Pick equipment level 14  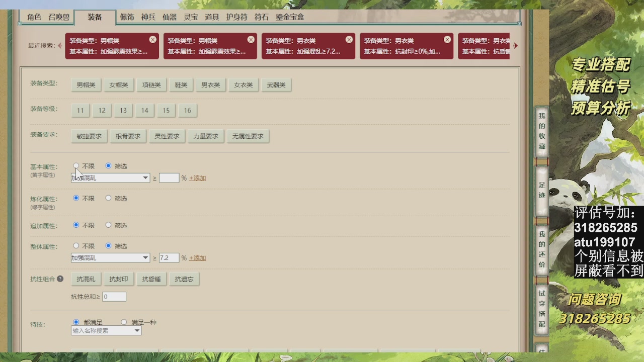[145, 111]
